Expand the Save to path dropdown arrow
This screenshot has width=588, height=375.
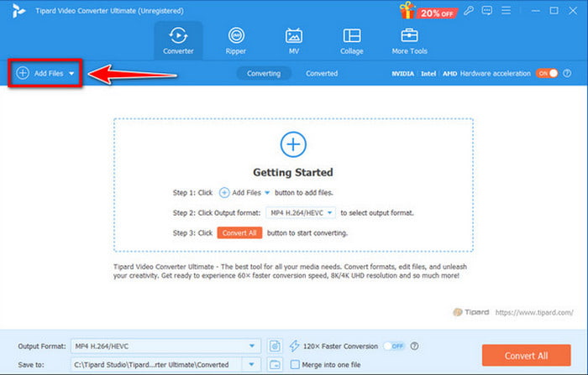252,364
